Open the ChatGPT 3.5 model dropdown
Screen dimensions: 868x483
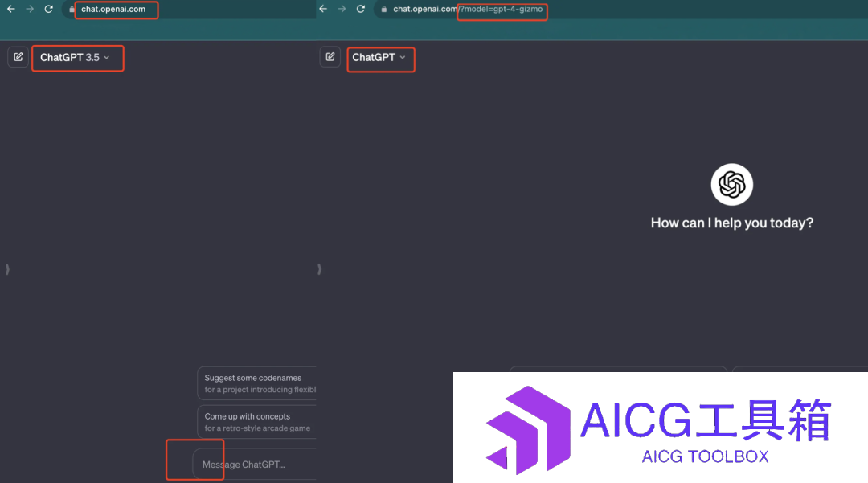point(76,58)
